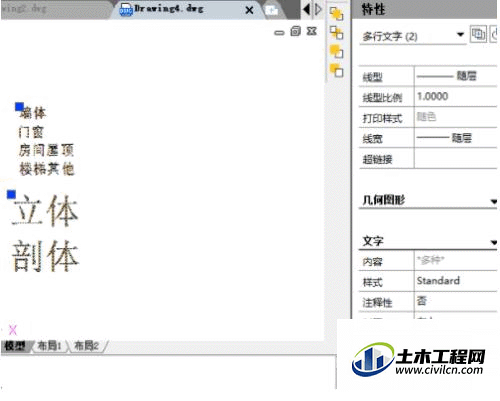The width and height of the screenshot is (500, 401).
Task: Click the empty 超链接 value field
Action: 455,158
